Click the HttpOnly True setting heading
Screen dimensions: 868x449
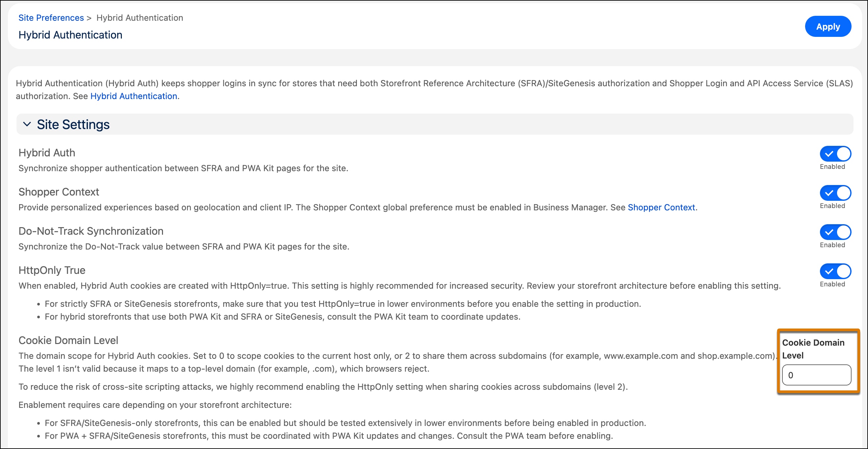click(x=52, y=270)
